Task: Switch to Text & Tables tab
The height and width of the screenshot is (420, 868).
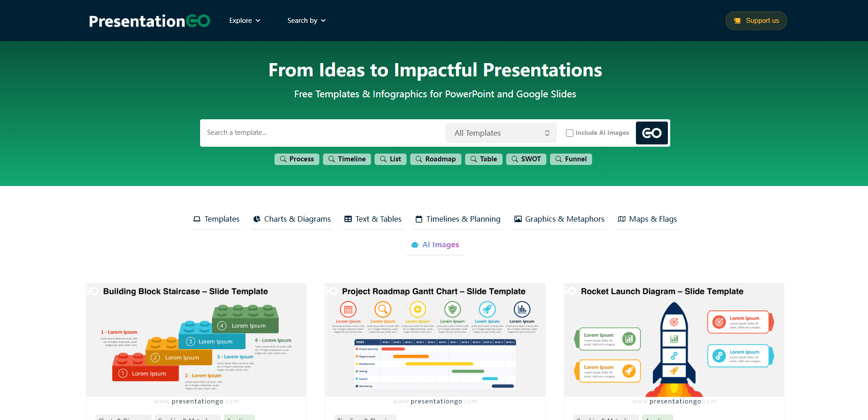Action: click(373, 219)
